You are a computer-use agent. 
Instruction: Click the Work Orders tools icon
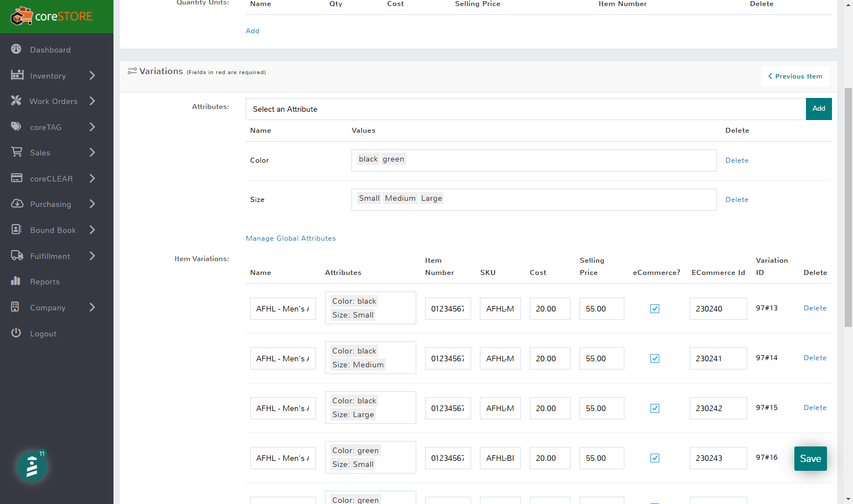pyautogui.click(x=16, y=101)
